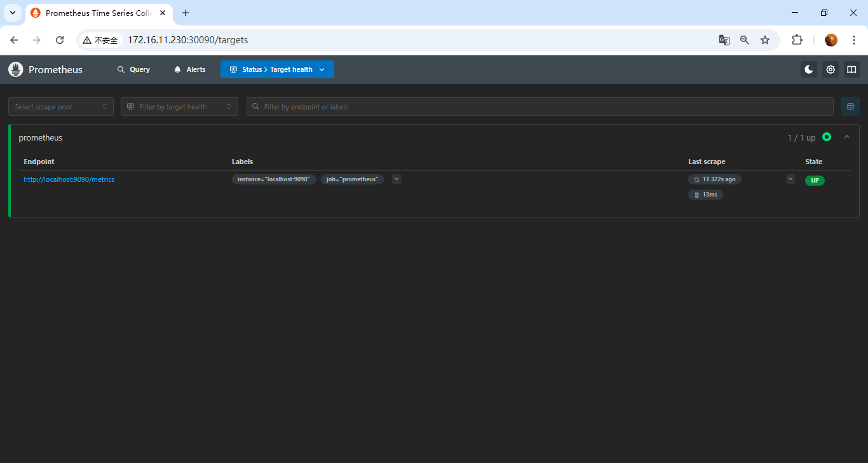Click the zoom magnifier icon in address bar
The image size is (868, 463).
point(745,40)
